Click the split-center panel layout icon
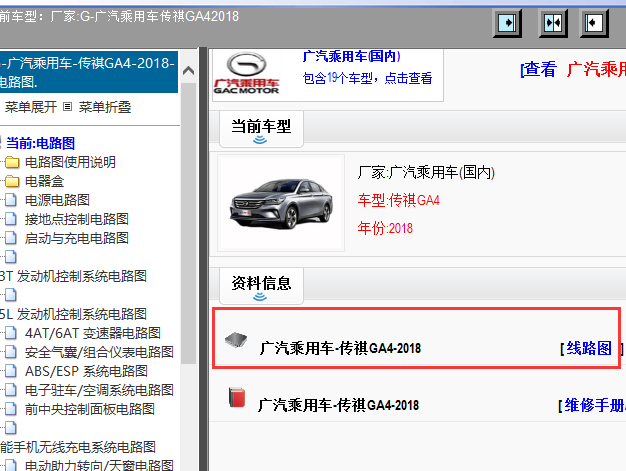626x471 pixels. point(553,23)
